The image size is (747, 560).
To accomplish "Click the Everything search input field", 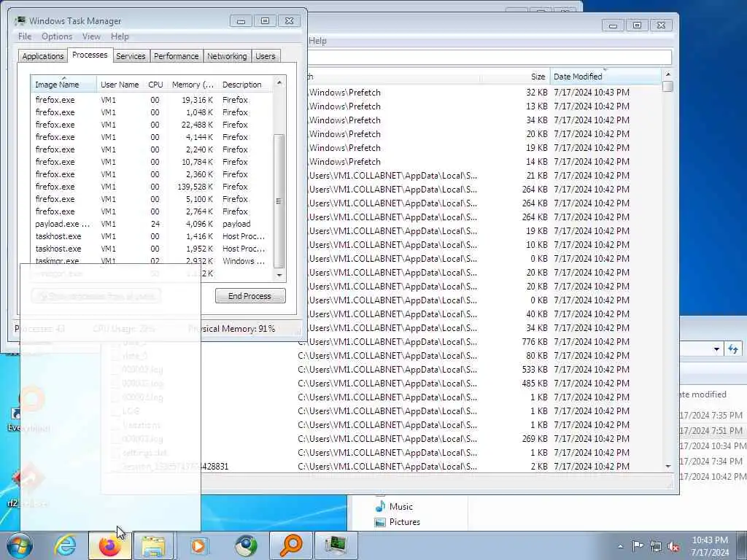I will pos(489,57).
